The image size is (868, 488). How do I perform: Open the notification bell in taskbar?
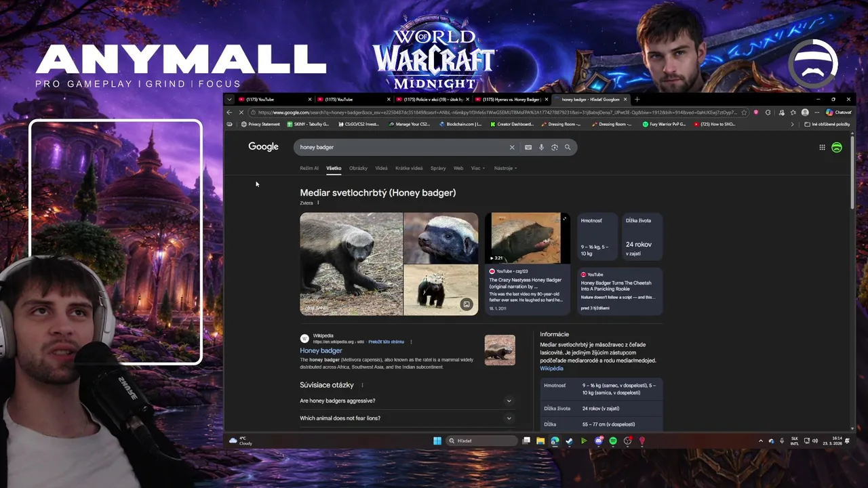[847, 441]
